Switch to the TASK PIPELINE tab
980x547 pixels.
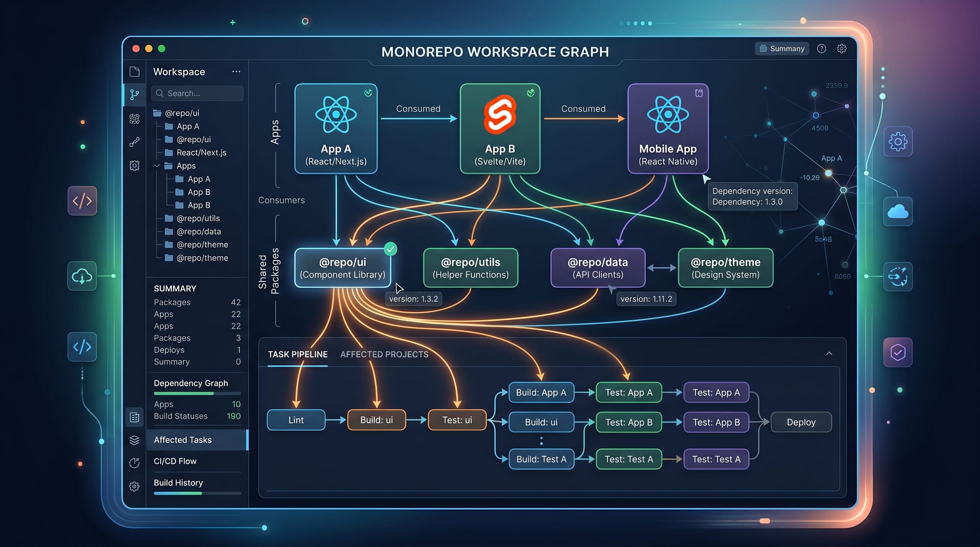coord(297,354)
